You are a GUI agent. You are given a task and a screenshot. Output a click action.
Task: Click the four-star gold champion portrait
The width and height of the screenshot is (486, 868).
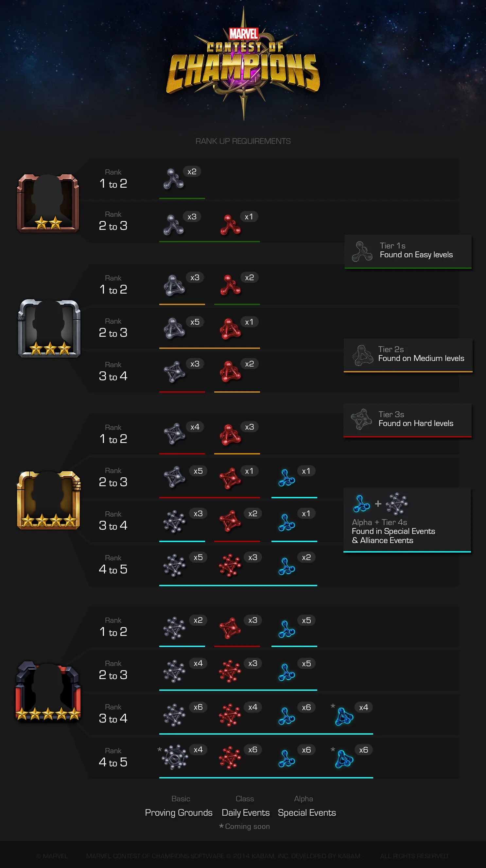48,500
